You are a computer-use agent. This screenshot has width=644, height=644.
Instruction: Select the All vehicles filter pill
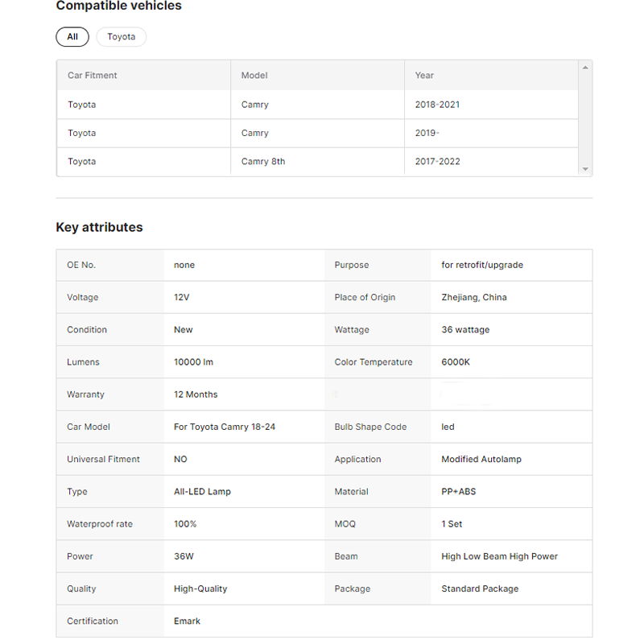[x=72, y=37]
